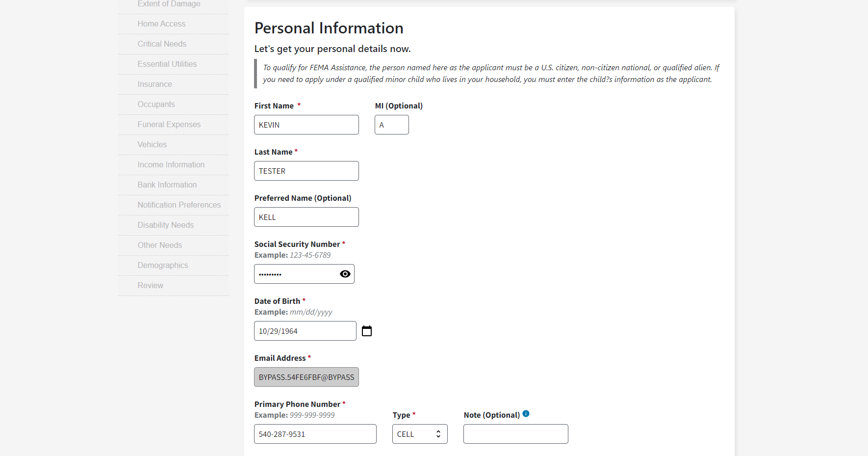Screen dimensions: 868x456
Task: Click the First Name field
Action: [x=306, y=125]
